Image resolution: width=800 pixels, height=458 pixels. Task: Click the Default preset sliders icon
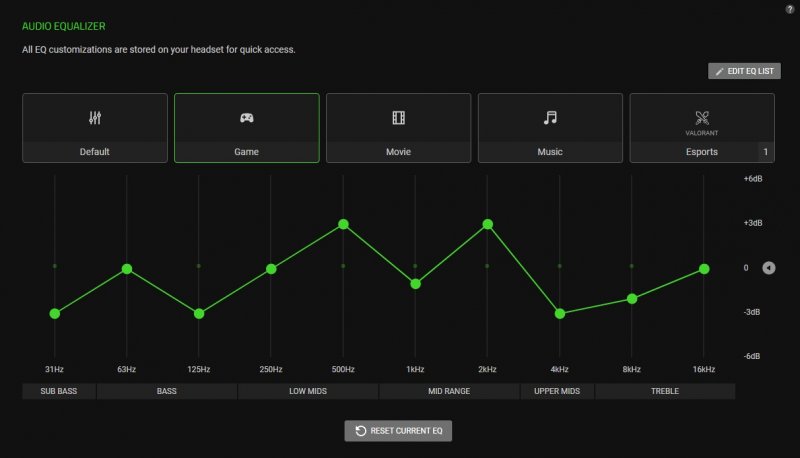point(95,118)
